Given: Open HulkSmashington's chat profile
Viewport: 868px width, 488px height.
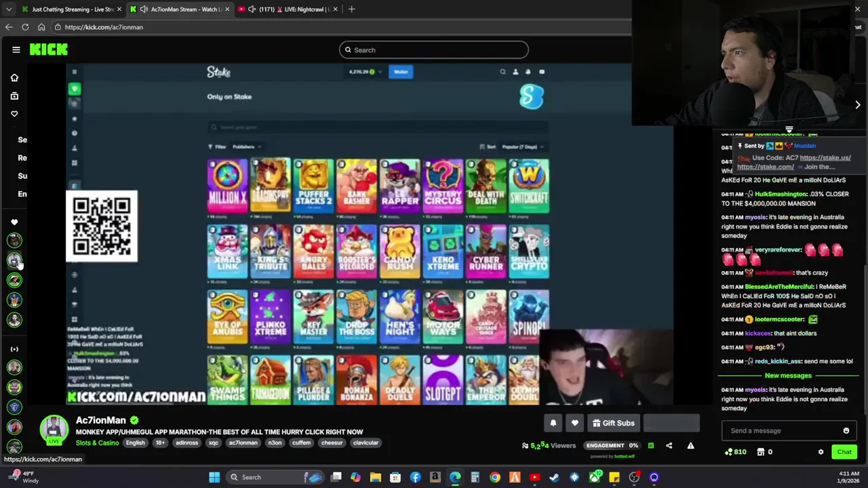Looking at the screenshot, I should pos(781,195).
